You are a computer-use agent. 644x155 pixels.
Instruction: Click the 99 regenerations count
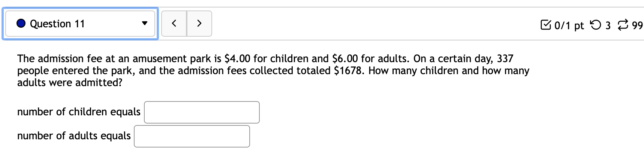tap(637, 25)
